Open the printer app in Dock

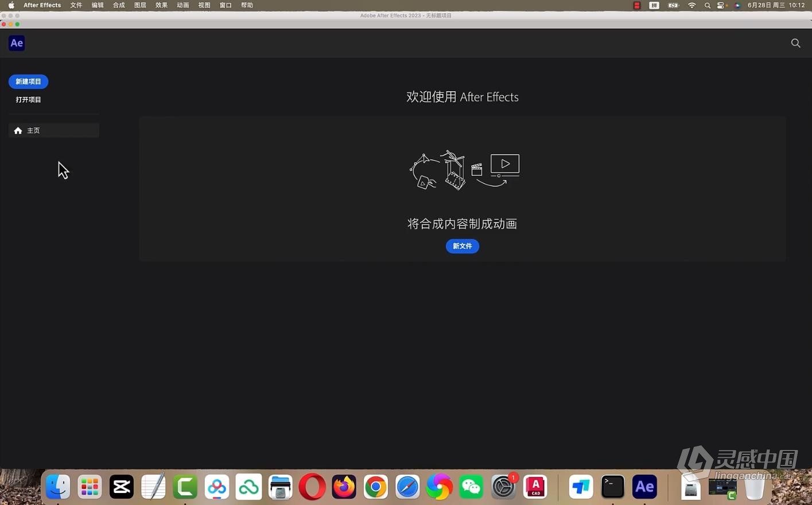click(x=281, y=487)
